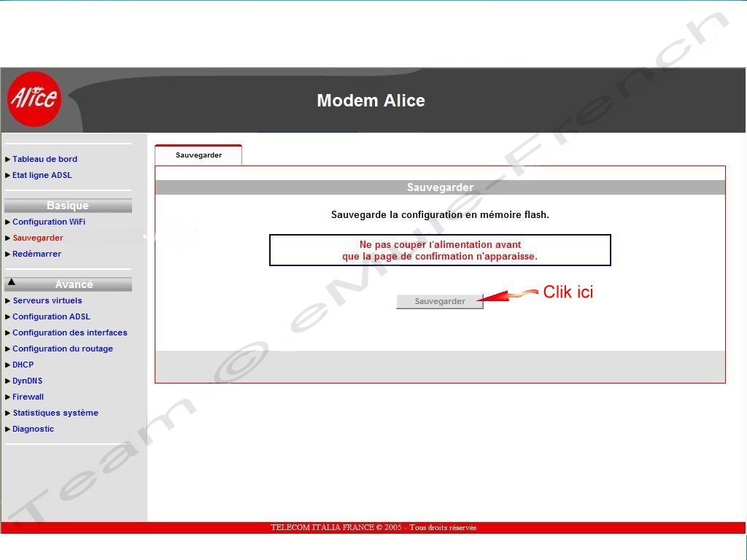Image resolution: width=747 pixels, height=560 pixels.
Task: Click the grey Sauvegarder button
Action: click(x=440, y=301)
